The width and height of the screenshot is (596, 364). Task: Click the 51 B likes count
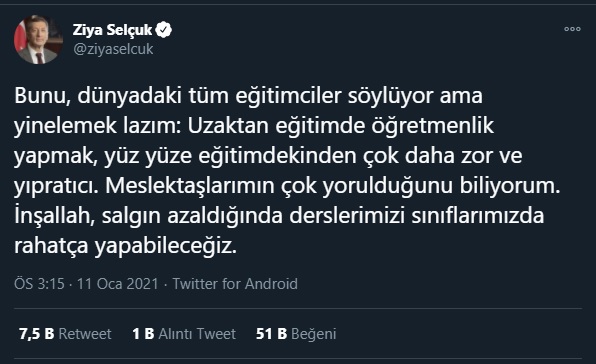coord(271,334)
